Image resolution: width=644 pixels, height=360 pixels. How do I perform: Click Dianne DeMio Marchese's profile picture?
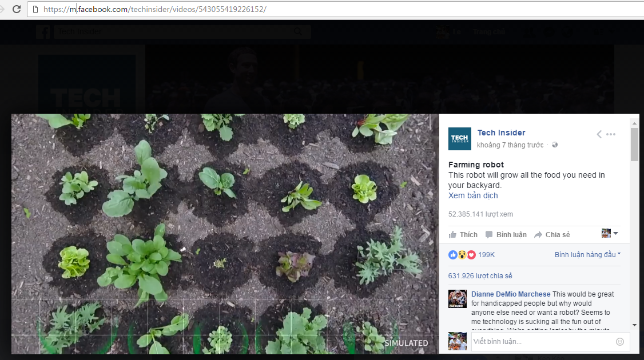(457, 299)
